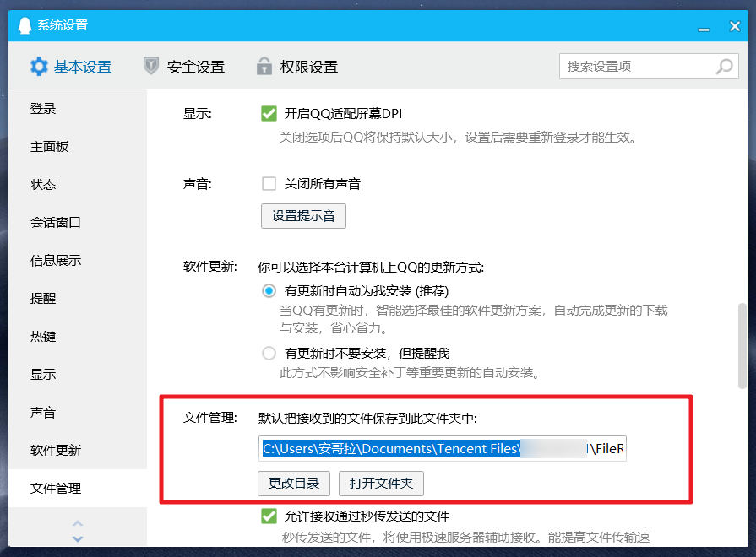
Task: Click the magnifier search icon
Action: (x=724, y=67)
